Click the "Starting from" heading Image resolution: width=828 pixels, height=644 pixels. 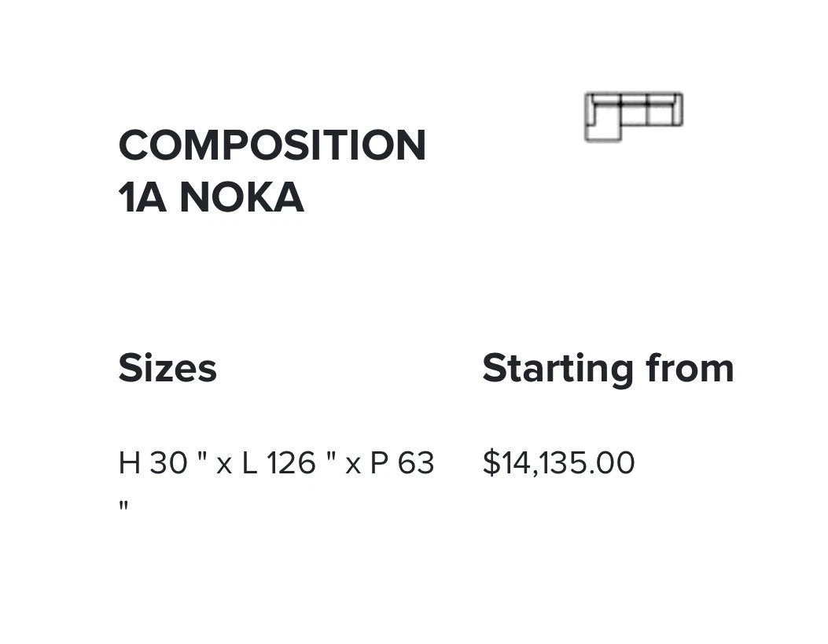pos(608,368)
